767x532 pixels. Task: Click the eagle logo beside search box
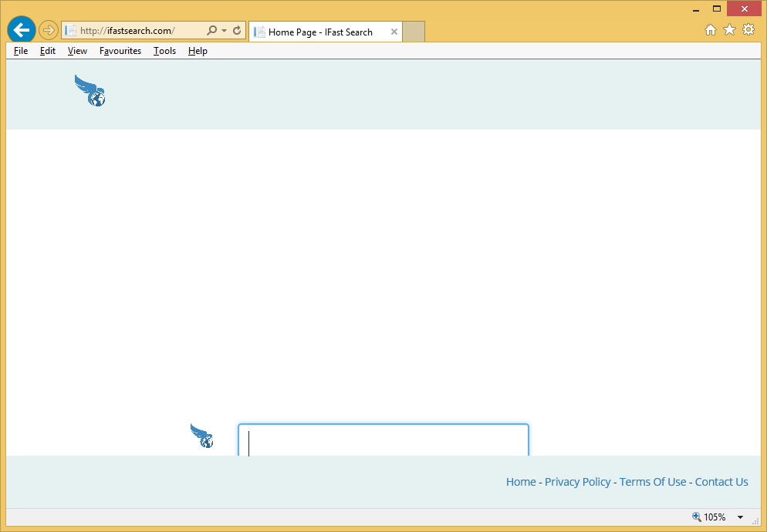202,436
